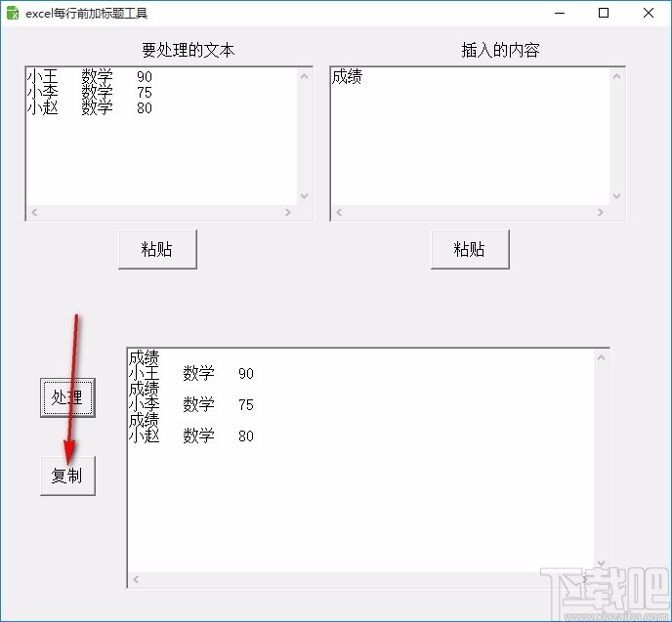Click the up arrow of the 插入的内容 scrollbar
This screenshot has height=622, width=672.
pyautogui.click(x=616, y=77)
